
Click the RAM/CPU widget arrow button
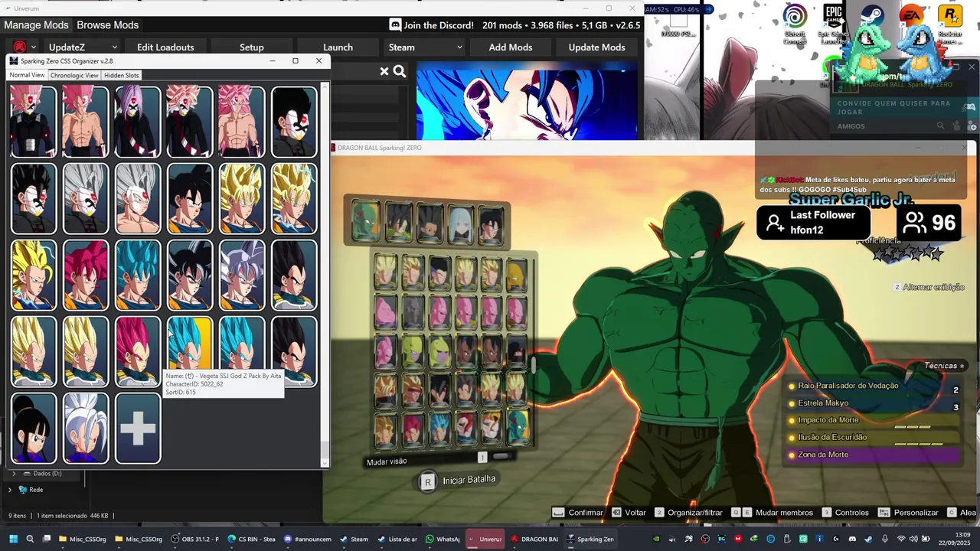(707, 9)
